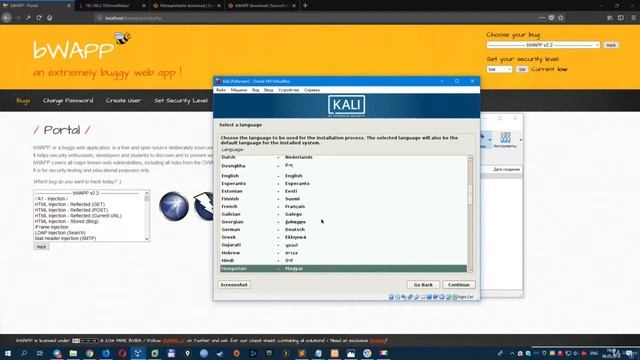Switch to the 192.168 multilidae tab
Viewport: 640px width, 360px height.
111,6
